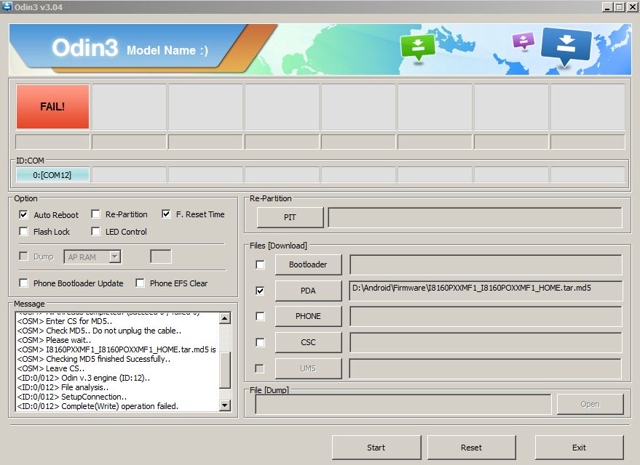The image size is (640, 465).
Task: Click the blue download icon in banner
Action: coord(566,46)
